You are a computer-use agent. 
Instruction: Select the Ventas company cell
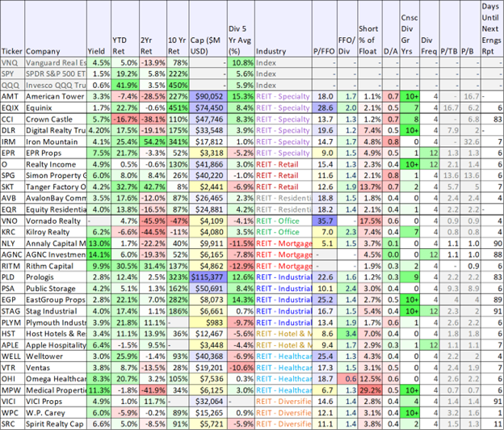click(56, 367)
